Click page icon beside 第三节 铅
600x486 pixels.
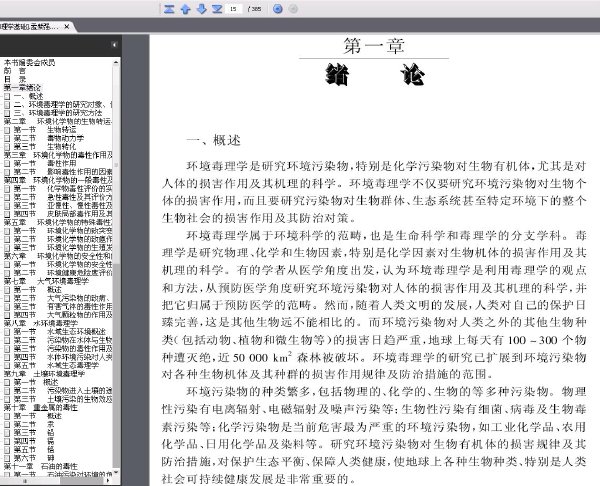click(x=7, y=433)
